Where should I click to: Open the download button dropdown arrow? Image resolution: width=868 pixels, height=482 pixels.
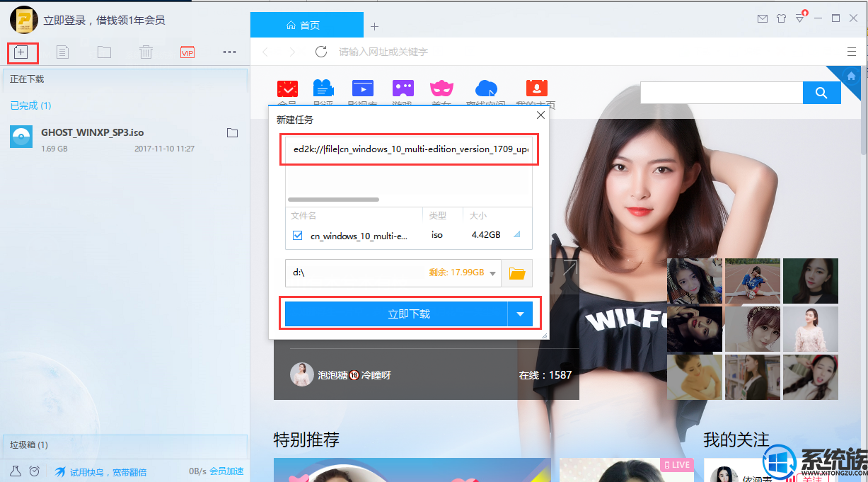pos(520,314)
